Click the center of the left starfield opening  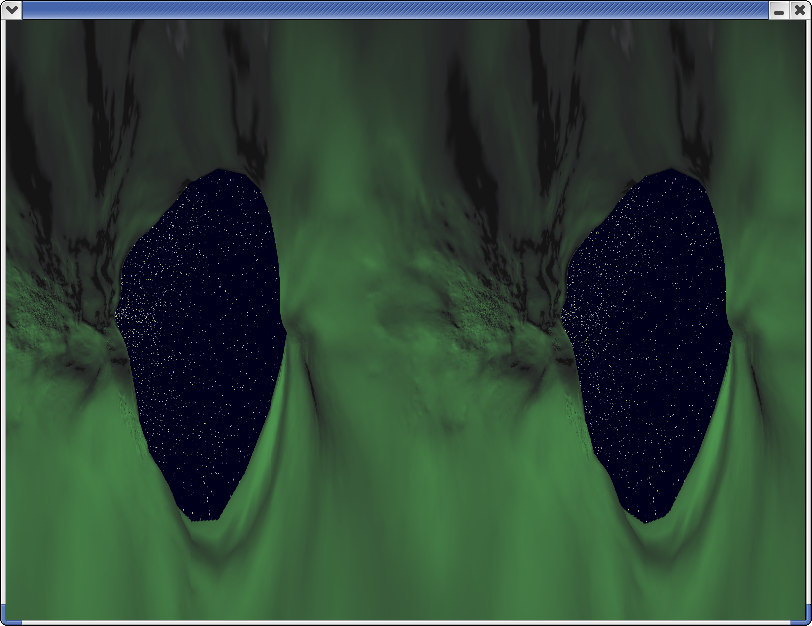tap(205, 340)
